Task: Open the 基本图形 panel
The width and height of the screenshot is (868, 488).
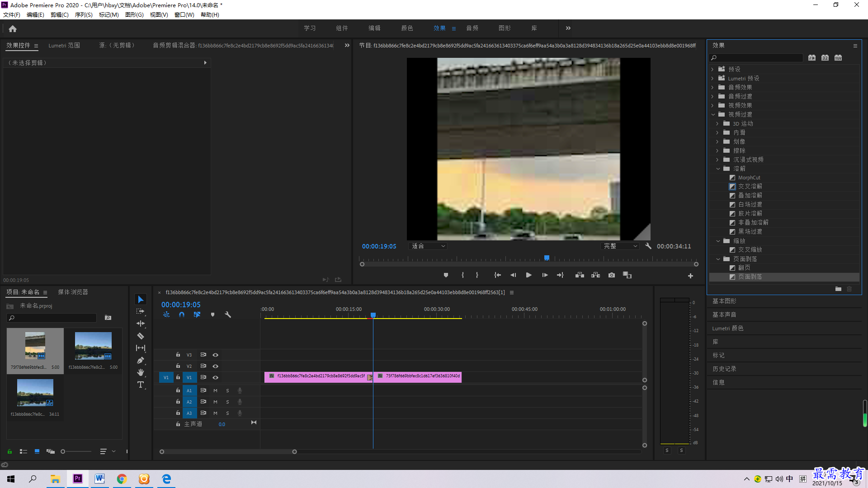Action: [x=724, y=301]
